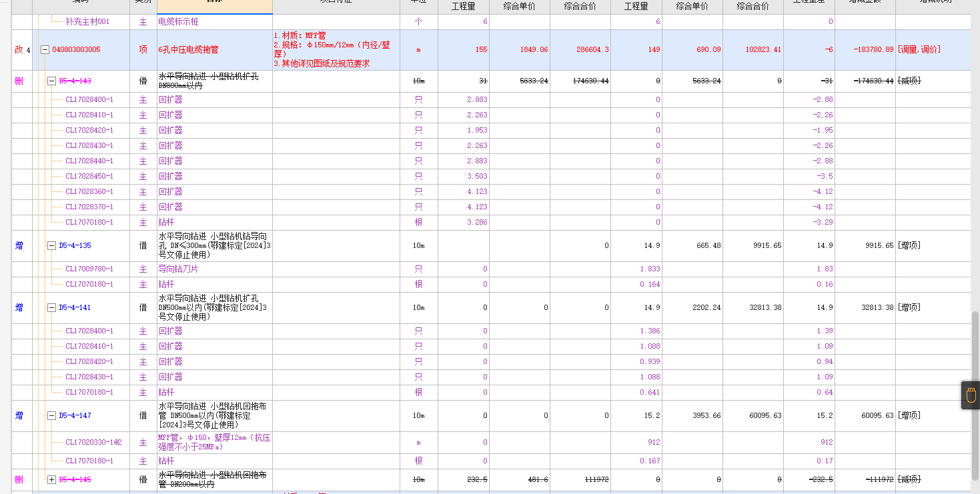Collapse the D5-4-147 quota row

[51, 416]
